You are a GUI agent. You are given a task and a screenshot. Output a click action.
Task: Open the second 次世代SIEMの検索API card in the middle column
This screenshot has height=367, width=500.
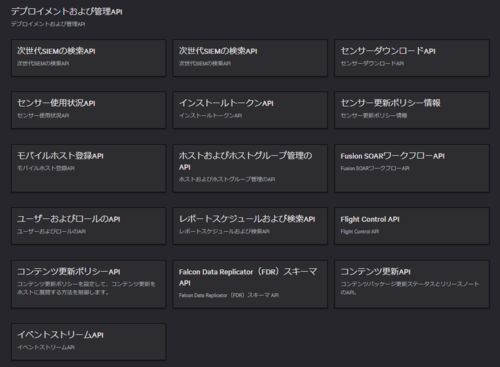(x=250, y=58)
